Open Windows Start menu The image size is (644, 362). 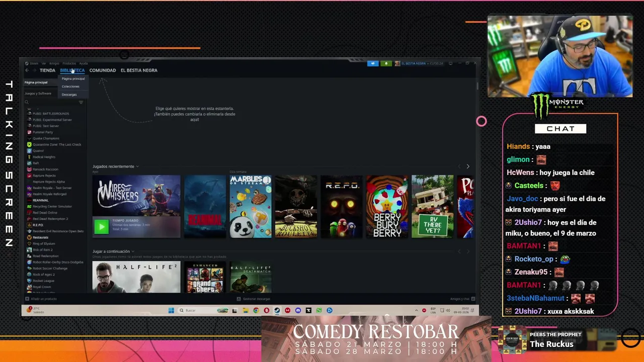(x=171, y=310)
